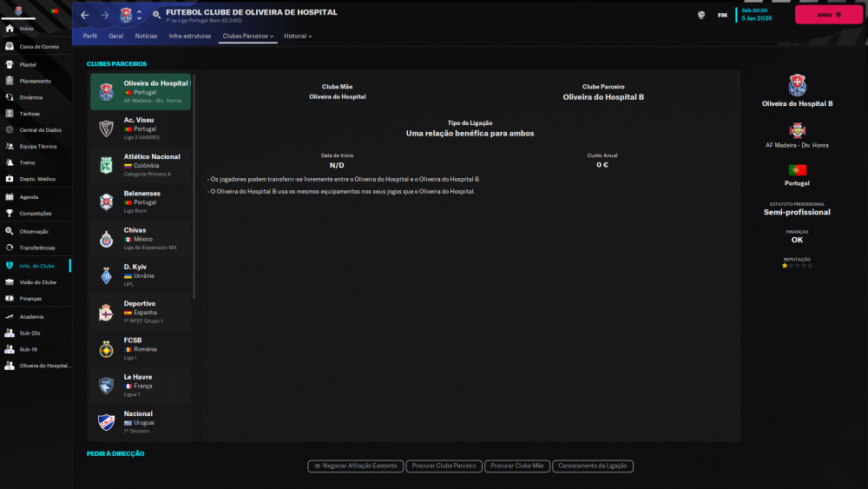Image resolution: width=868 pixels, height=489 pixels.
Task: Open Info. do Clube shield icon
Action: (x=10, y=266)
